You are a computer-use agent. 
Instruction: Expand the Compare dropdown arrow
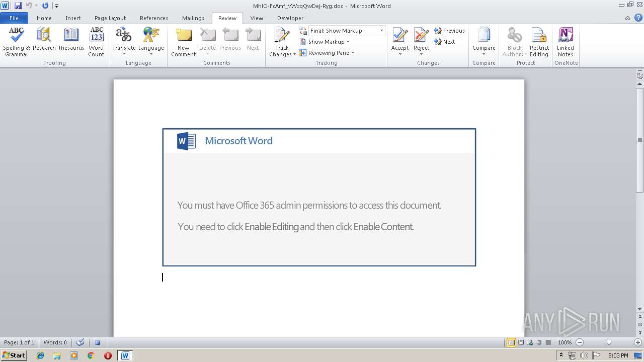[484, 54]
